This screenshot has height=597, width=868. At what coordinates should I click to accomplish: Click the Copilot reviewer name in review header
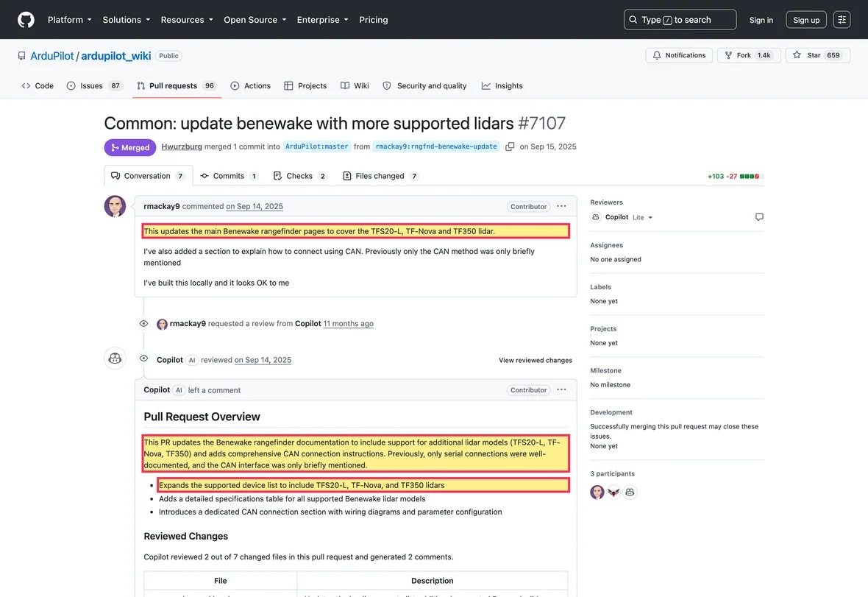click(169, 360)
